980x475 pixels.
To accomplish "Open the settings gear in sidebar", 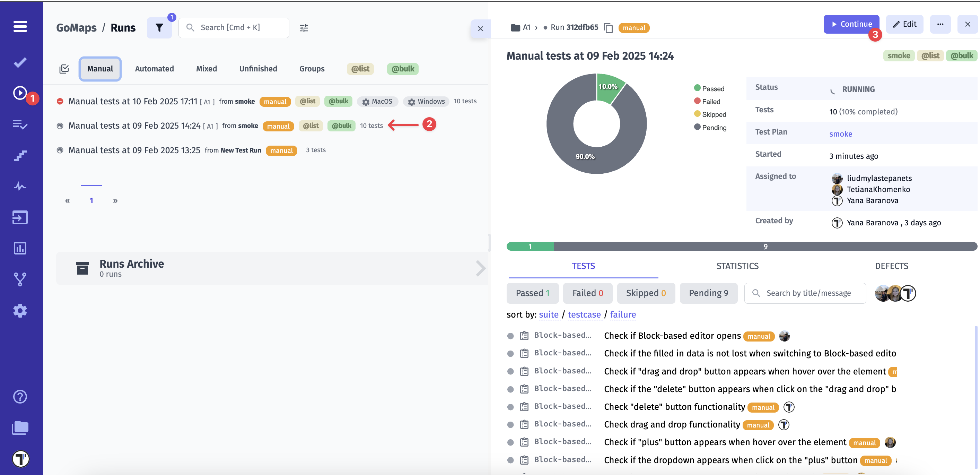I will pos(20,311).
